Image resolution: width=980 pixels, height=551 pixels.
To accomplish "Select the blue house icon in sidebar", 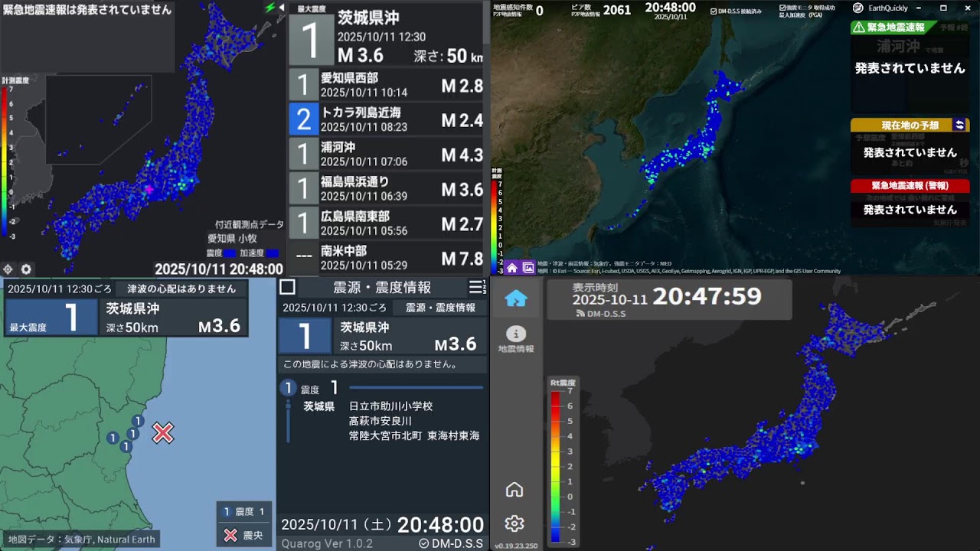I will [515, 298].
